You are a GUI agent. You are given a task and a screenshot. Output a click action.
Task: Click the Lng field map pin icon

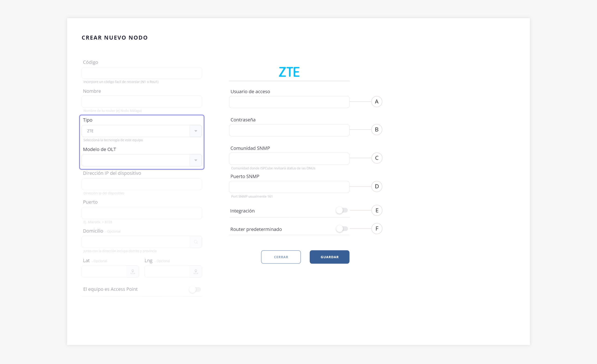196,271
